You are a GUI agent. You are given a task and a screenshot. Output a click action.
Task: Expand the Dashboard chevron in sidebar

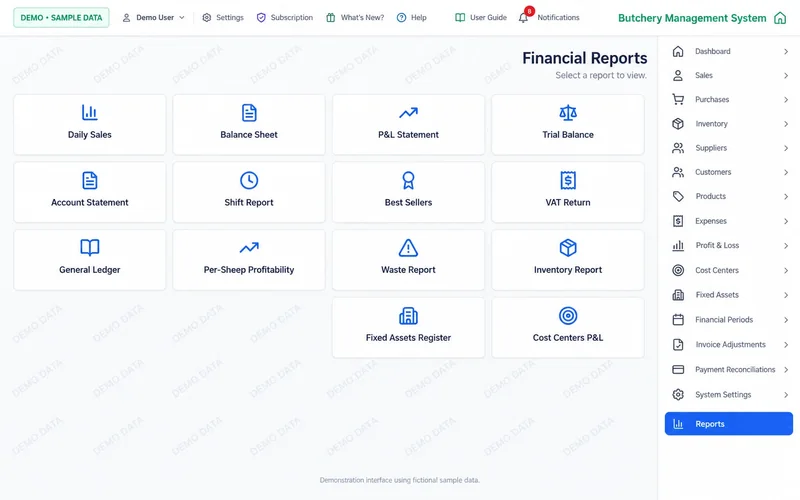point(786,52)
